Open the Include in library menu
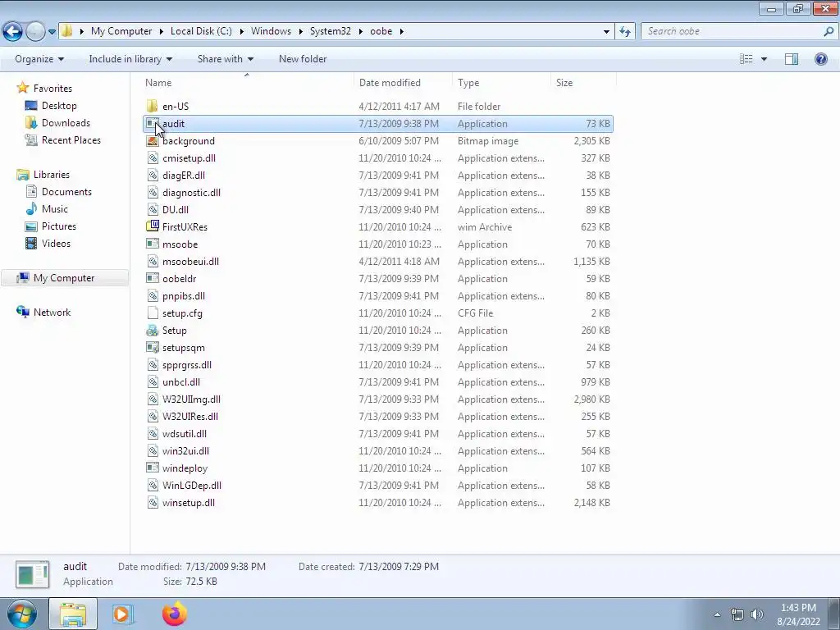 pos(130,59)
